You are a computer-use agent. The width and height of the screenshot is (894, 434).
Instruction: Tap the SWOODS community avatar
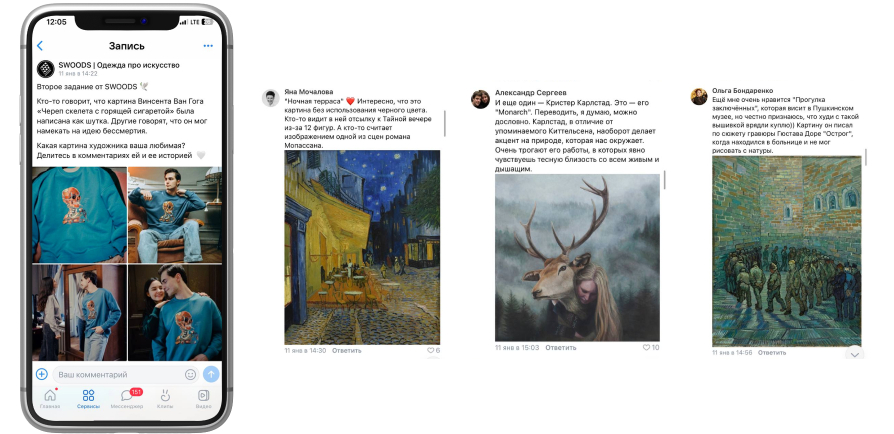pyautogui.click(x=46, y=69)
